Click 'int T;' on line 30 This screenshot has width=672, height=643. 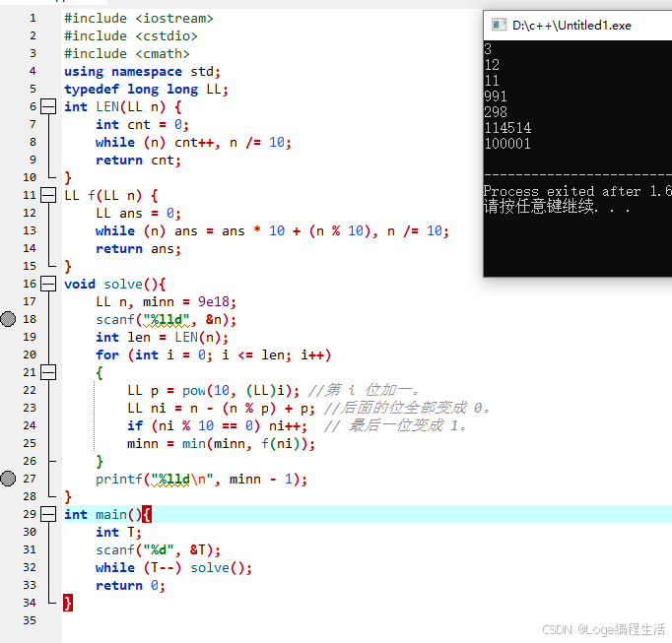coord(118,532)
